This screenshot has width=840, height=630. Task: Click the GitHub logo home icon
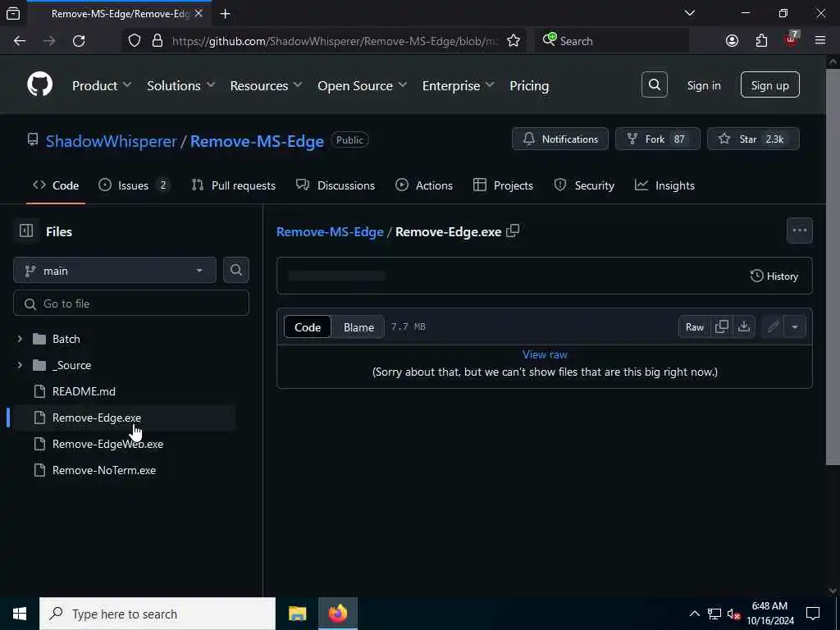[39, 84]
